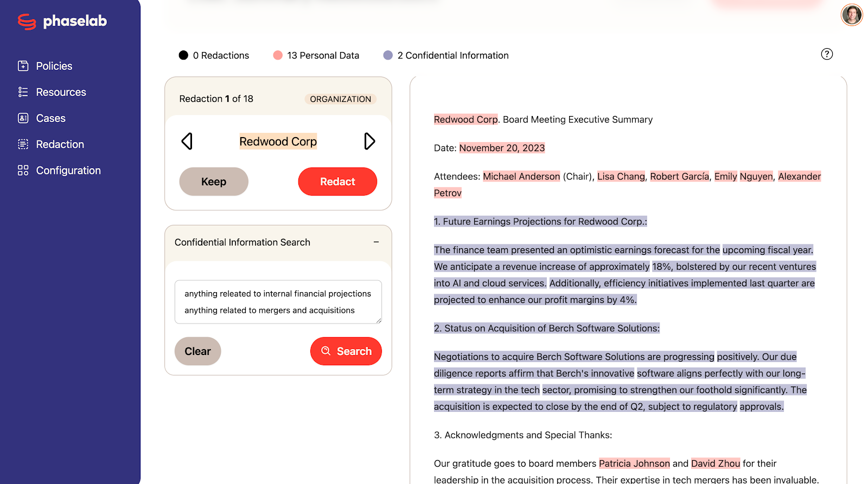Viewport: 868px width, 484px height.
Task: Select Policies in the sidebar
Action: point(54,66)
